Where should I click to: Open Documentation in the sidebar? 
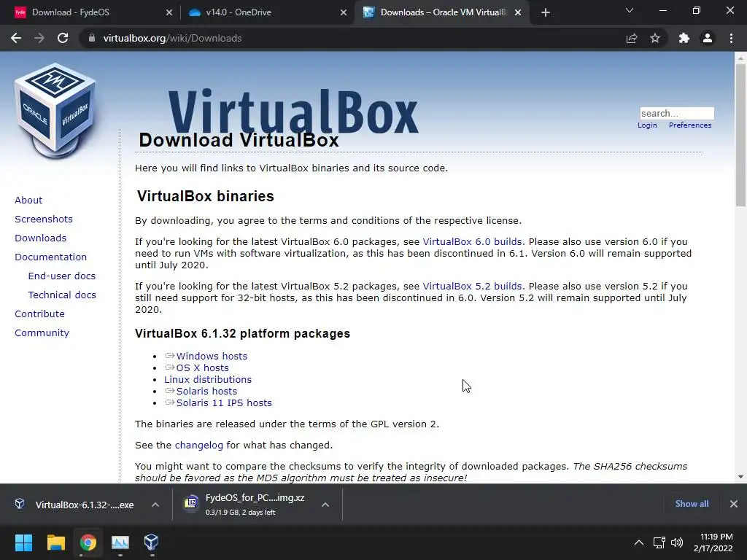50,257
